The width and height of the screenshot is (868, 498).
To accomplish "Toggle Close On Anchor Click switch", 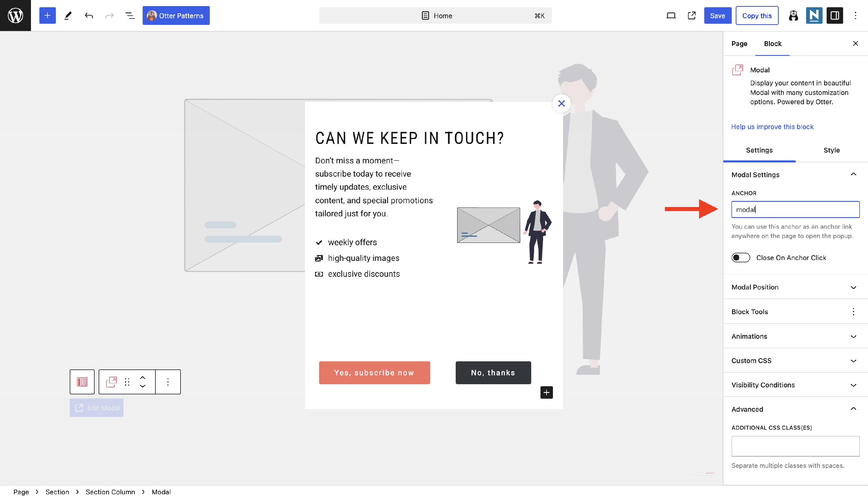I will point(740,258).
